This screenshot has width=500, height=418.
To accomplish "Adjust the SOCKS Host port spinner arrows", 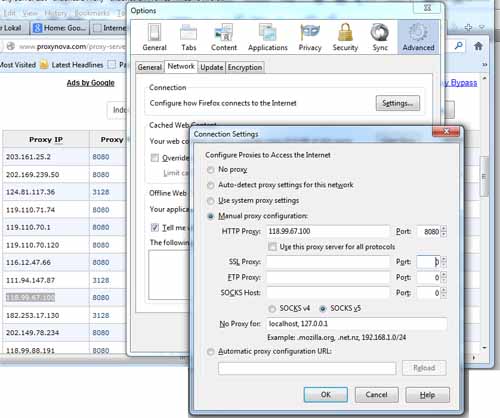I will 444,293.
